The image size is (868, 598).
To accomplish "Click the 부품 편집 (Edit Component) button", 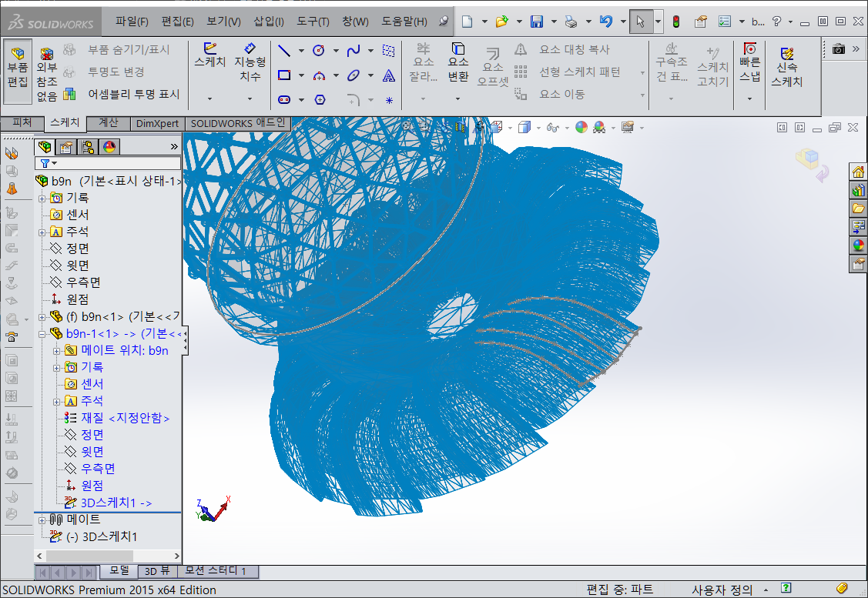I will point(18,71).
